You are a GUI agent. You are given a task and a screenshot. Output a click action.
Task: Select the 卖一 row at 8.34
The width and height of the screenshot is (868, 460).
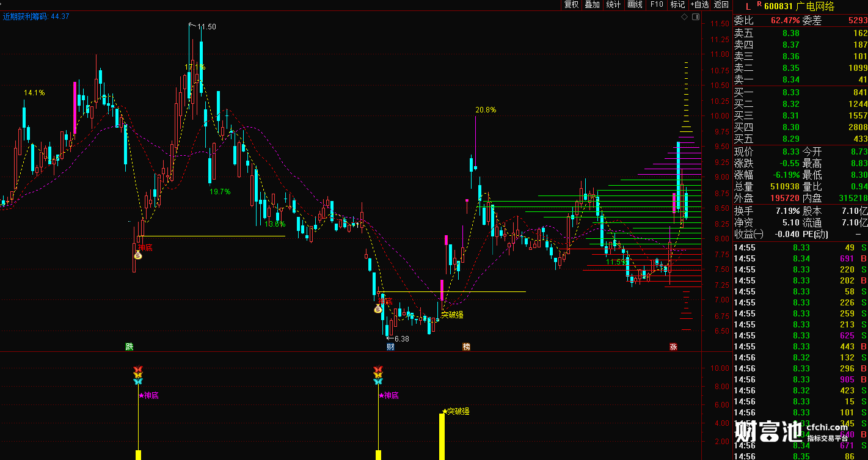pyautogui.click(x=800, y=79)
